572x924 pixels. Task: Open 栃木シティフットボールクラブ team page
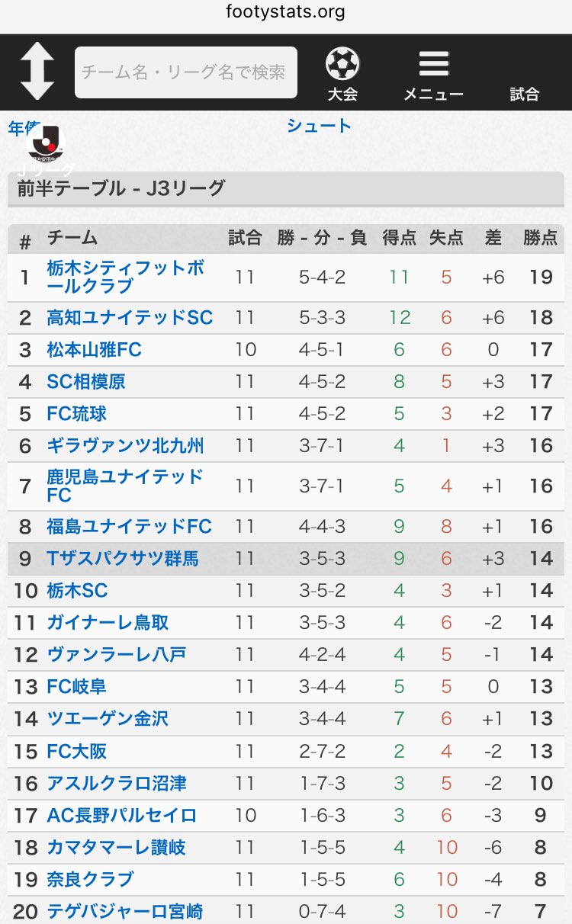[126, 277]
